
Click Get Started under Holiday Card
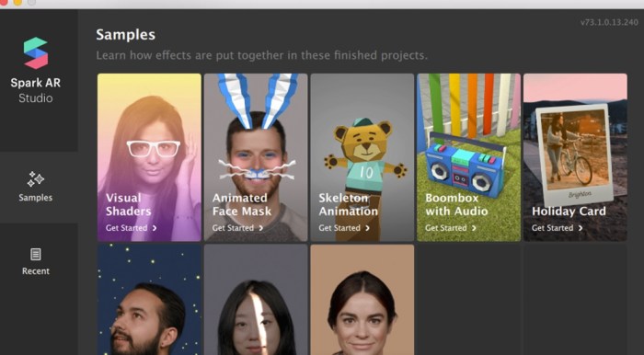[x=557, y=228]
